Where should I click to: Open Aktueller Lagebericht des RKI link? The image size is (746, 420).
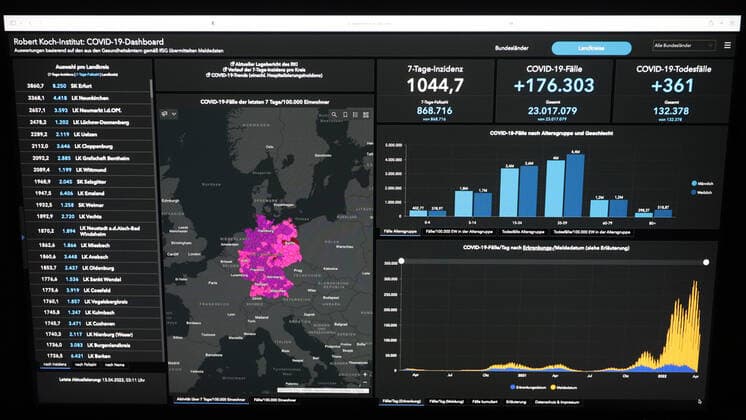[x=264, y=64]
